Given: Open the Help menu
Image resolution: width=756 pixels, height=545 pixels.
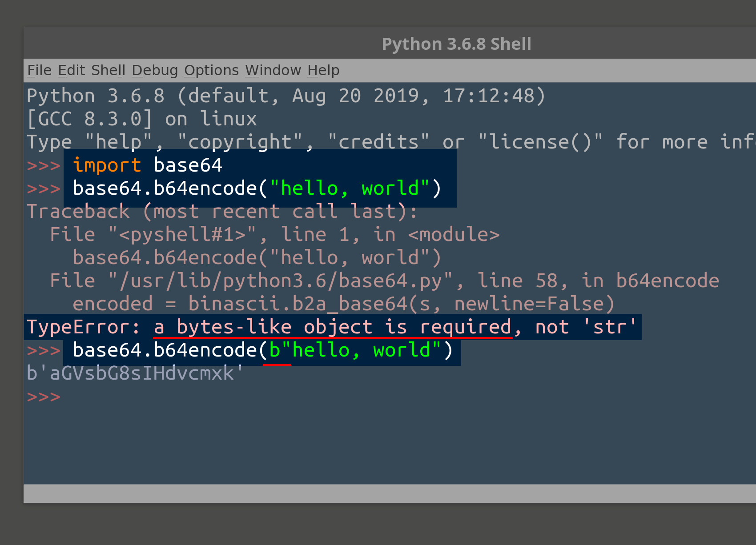Looking at the screenshot, I should 324,70.
